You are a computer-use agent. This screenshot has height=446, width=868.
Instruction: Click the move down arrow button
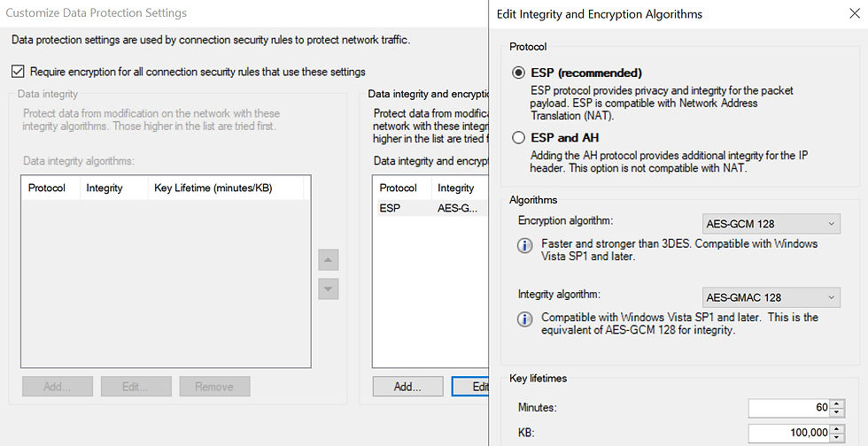pos(328,288)
